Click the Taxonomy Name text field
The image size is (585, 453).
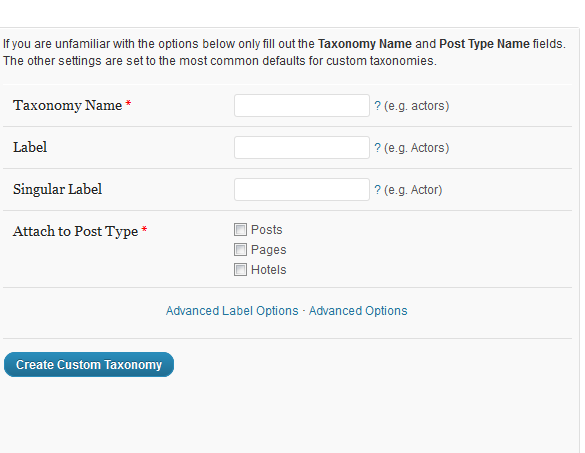pyautogui.click(x=302, y=106)
